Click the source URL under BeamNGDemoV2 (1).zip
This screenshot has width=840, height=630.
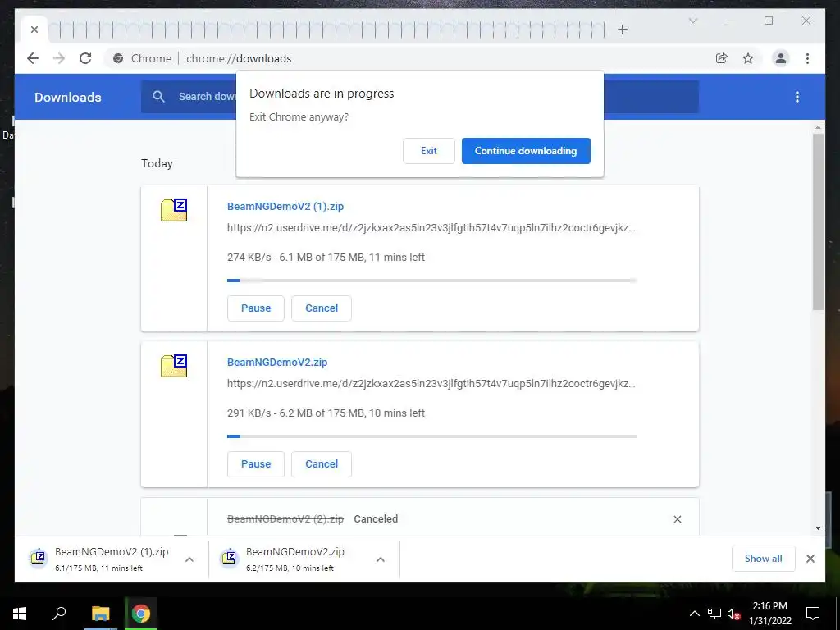point(431,228)
